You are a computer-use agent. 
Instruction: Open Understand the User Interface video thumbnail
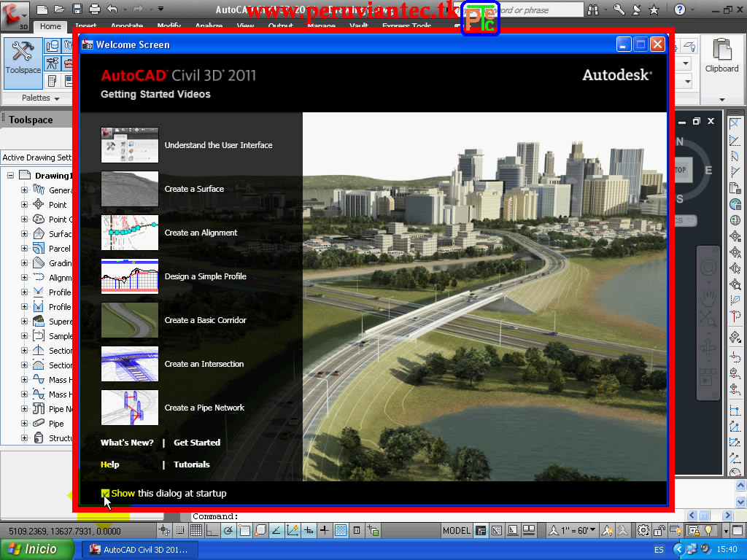[130, 145]
